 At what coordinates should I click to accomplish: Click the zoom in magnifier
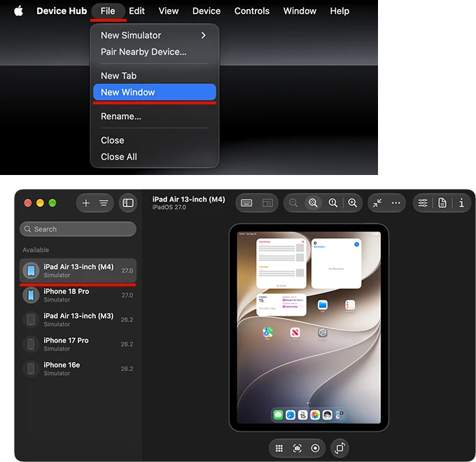pos(352,203)
